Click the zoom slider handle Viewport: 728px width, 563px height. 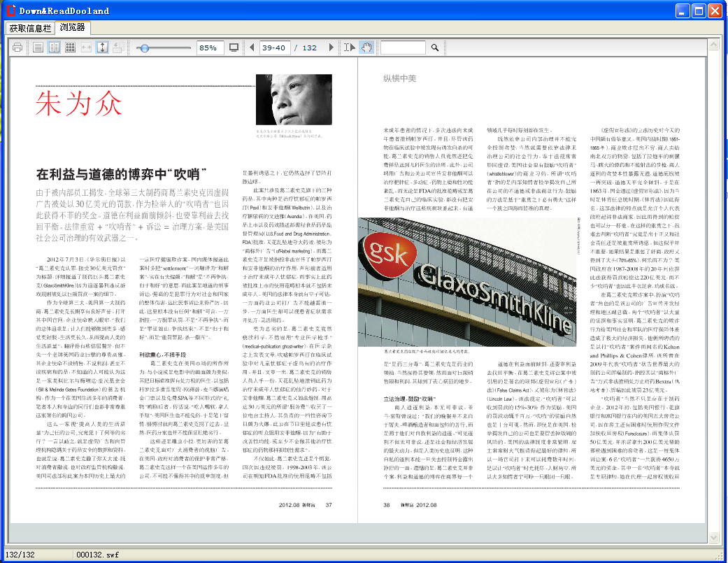pos(145,48)
